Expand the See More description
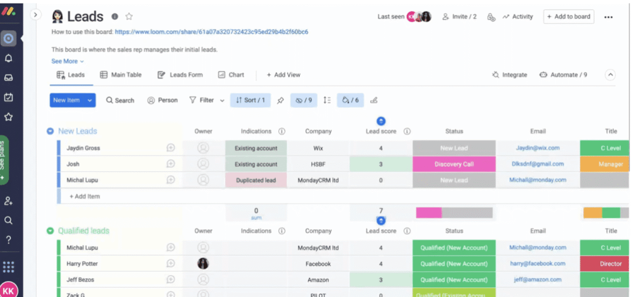644x297 pixels. pos(67,61)
